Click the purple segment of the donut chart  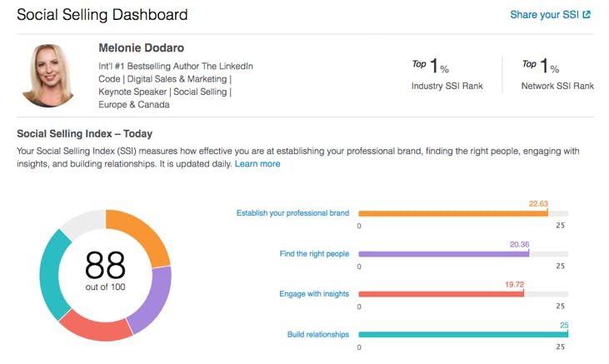[152, 299]
